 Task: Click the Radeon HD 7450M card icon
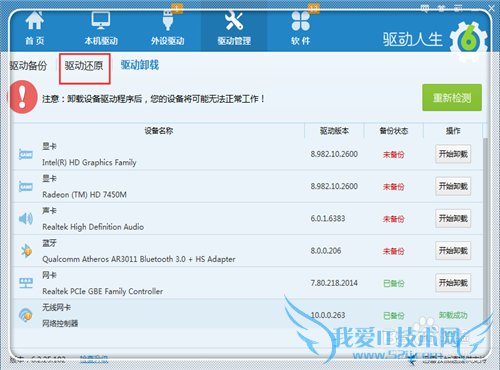pyautogui.click(x=26, y=186)
